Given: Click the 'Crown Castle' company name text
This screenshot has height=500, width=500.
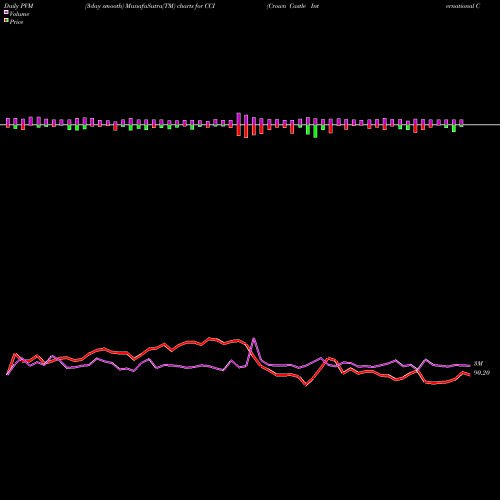Looking at the screenshot, I should point(287,6).
